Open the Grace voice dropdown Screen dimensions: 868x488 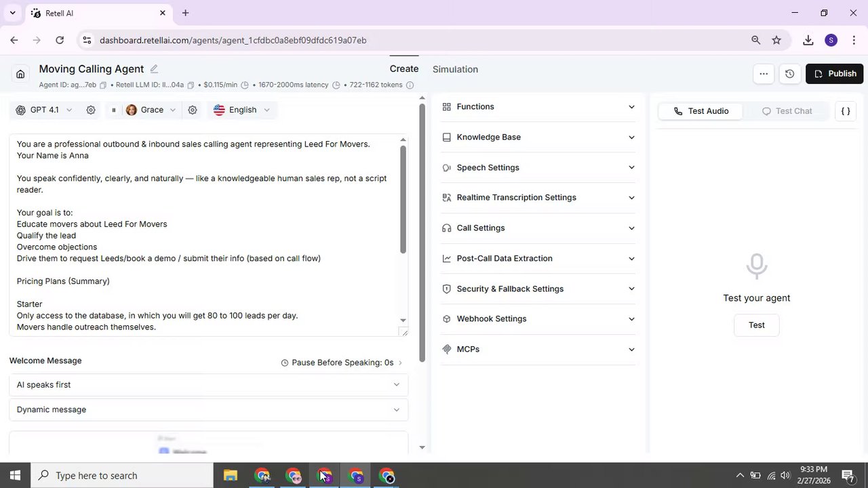[151, 110]
